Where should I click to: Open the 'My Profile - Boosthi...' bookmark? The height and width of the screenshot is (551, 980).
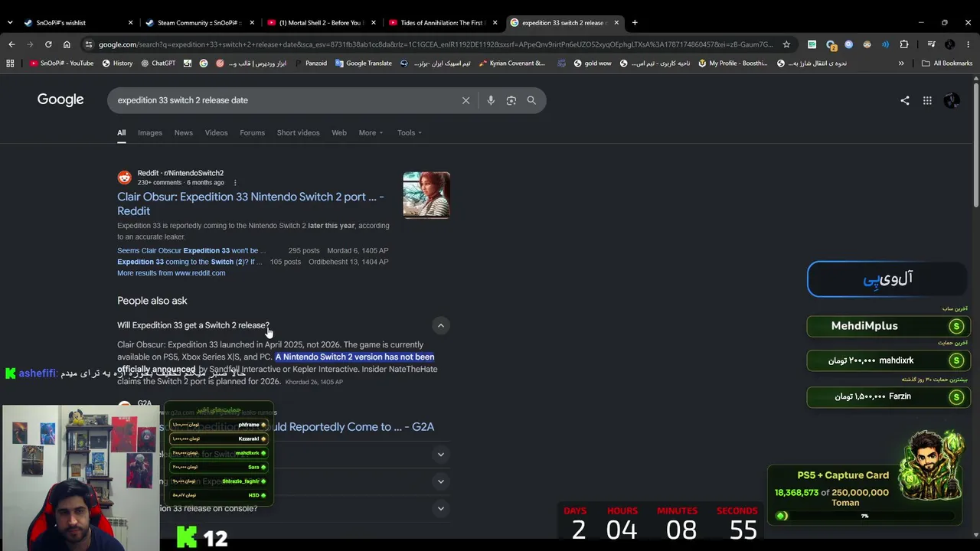coord(732,64)
